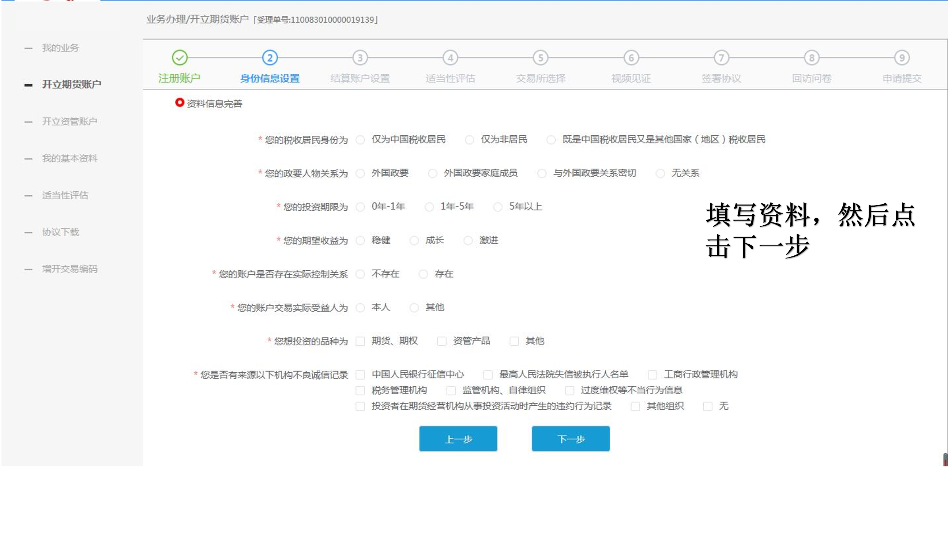948x560 pixels.
Task: Select 与外国政要关系密切 radio option
Action: pos(542,174)
